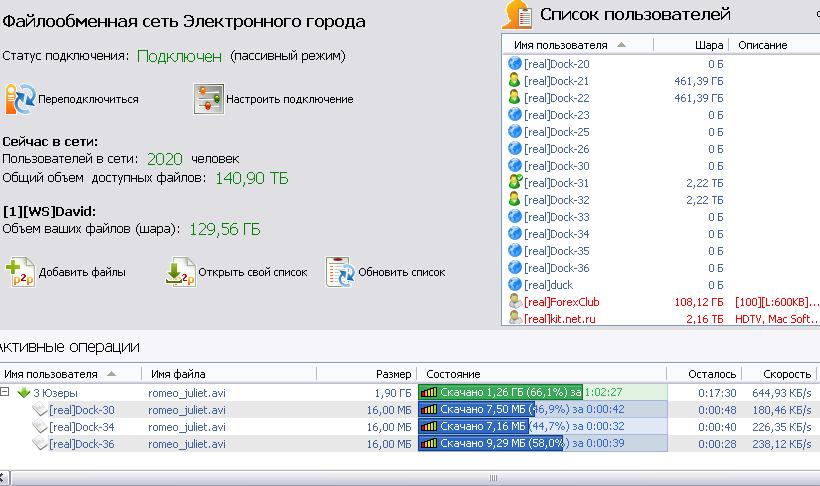
Task: Select [real]ForexClub in the user list
Action: click(561, 302)
